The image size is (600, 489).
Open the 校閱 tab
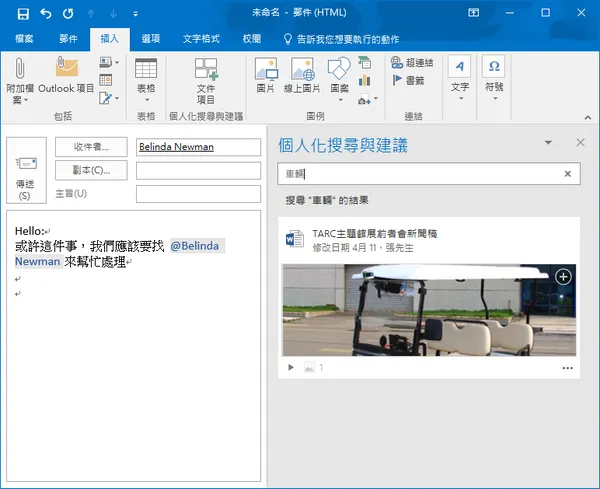252,39
